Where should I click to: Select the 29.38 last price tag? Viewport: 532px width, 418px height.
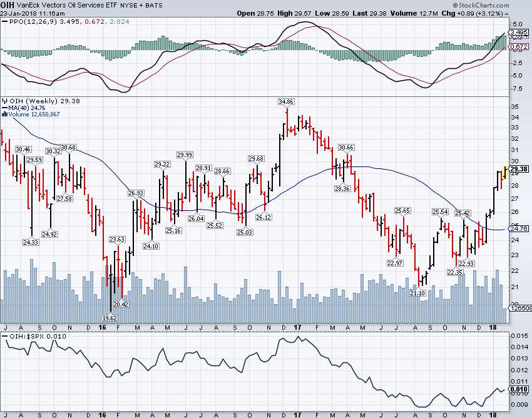519,169
